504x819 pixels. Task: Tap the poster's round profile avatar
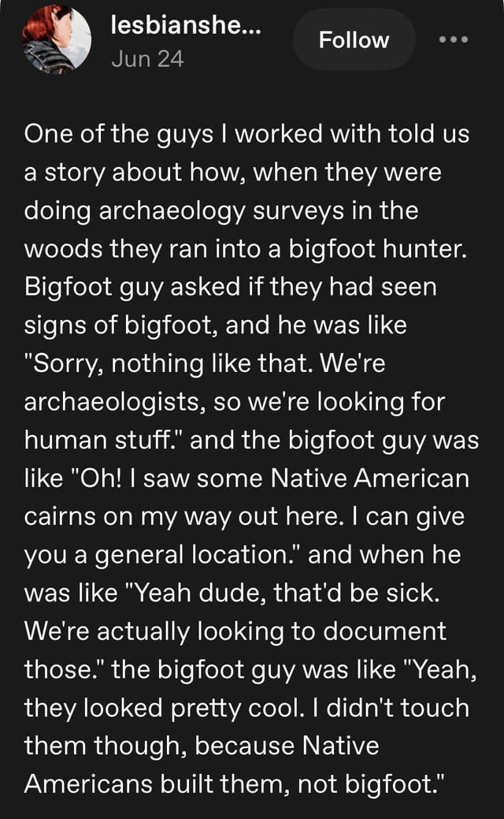[57, 39]
